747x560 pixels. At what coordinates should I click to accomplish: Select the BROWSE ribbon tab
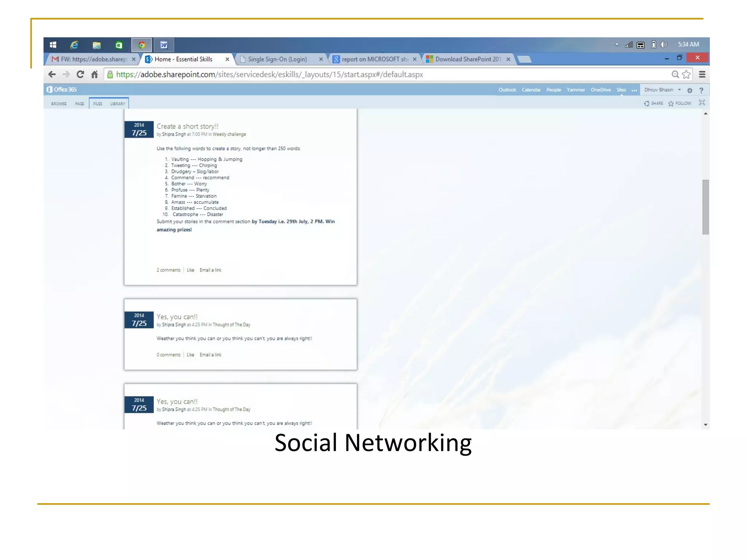pos(59,104)
